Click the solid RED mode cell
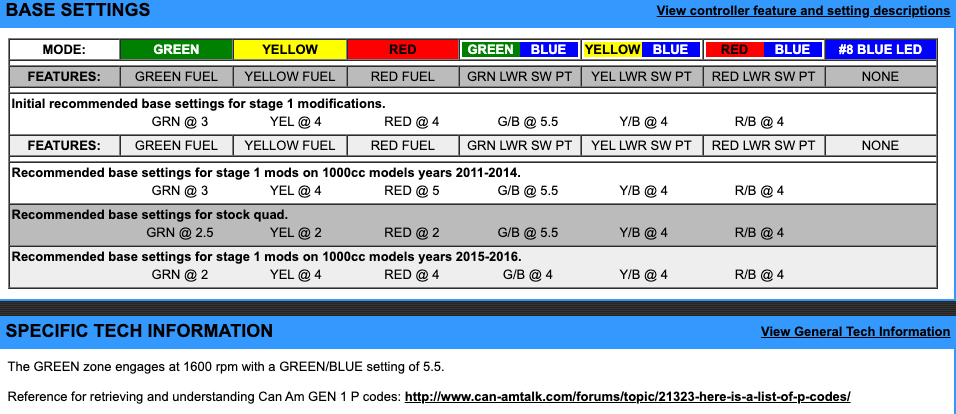Screen dimensions: 956x414 coord(403,49)
